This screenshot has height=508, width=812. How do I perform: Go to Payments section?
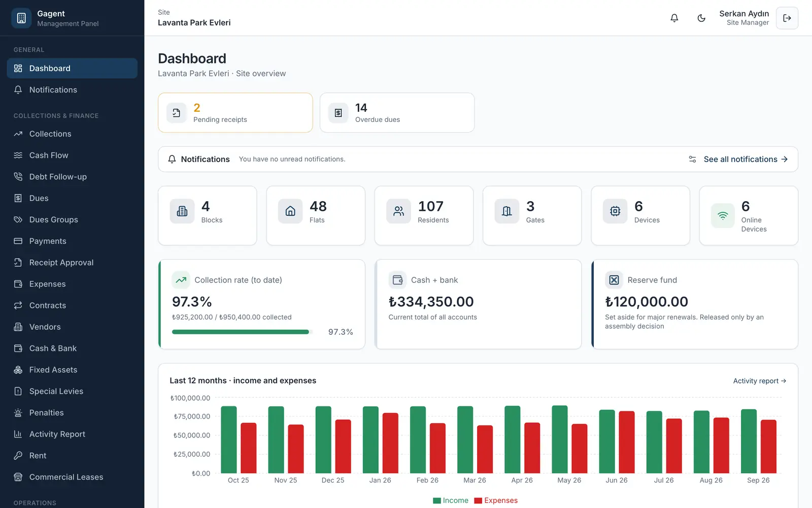pos(72,241)
